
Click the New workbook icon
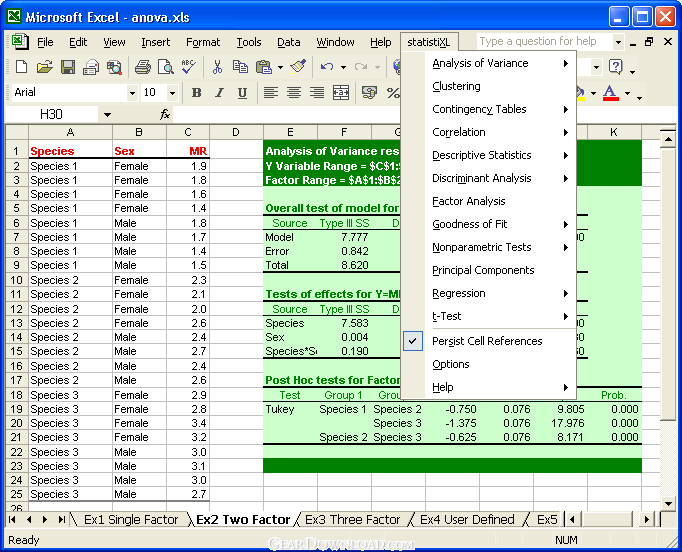(21, 67)
